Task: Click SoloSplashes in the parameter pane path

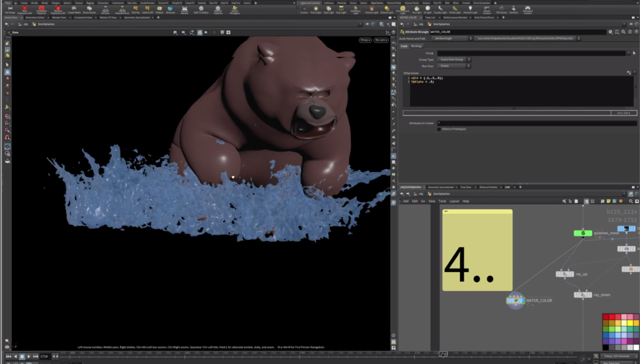Action: pos(441,24)
